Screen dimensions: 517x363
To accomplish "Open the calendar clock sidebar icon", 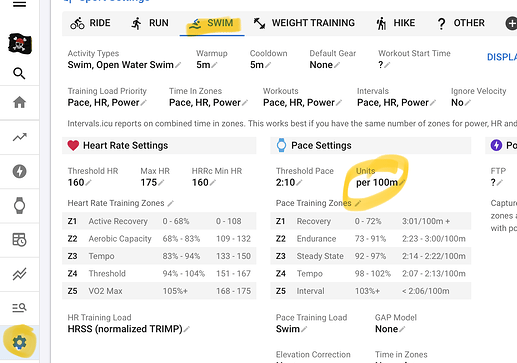I will click(x=19, y=240).
